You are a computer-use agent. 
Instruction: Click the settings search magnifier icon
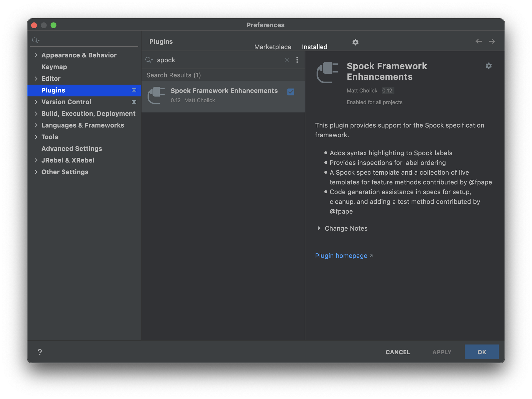tap(36, 40)
